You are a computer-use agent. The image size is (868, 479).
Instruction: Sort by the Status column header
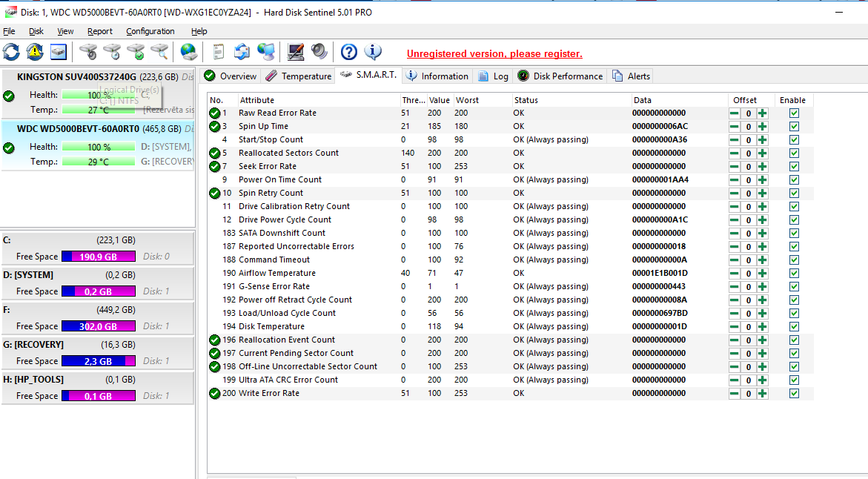(571, 100)
